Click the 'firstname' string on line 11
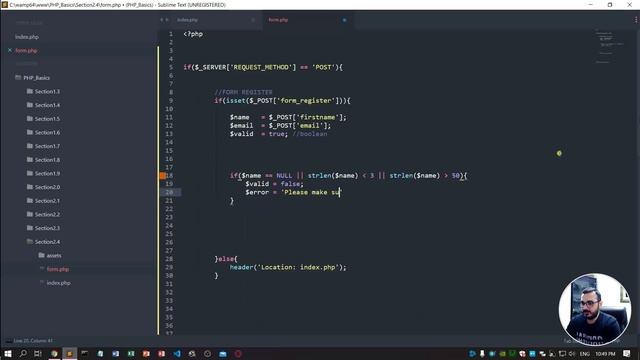The width and height of the screenshot is (640, 360). pos(318,117)
